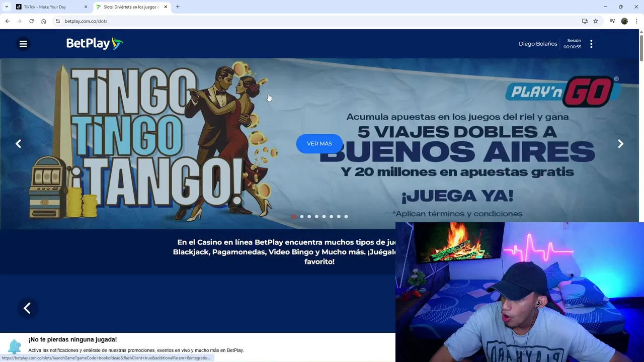Click the ¡No te pierdas ninguna jugada! heading
This screenshot has width=644, height=362.
[72, 339]
